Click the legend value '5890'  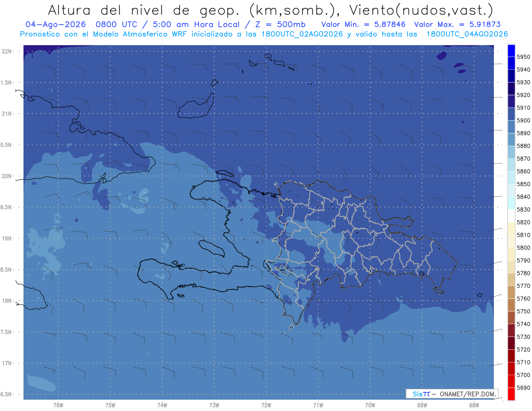tap(523, 133)
